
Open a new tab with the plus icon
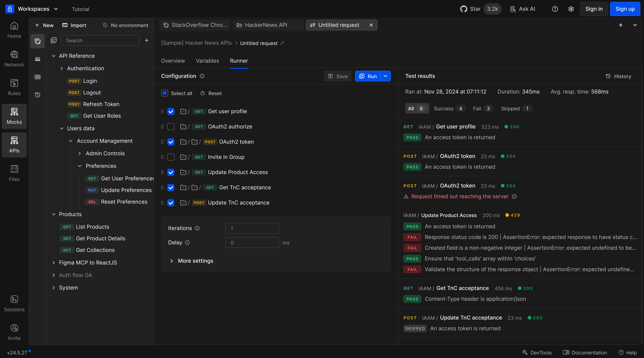point(621,25)
